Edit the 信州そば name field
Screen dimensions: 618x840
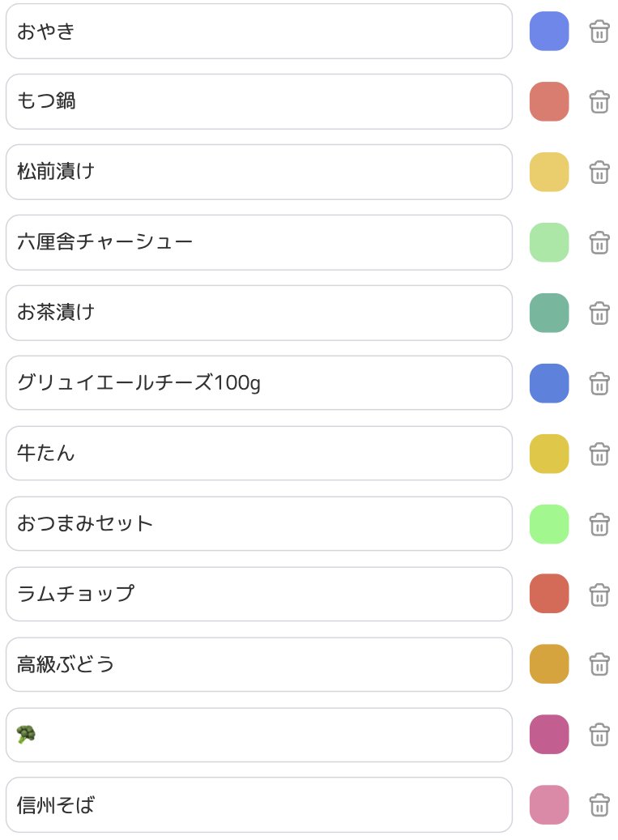tap(259, 804)
